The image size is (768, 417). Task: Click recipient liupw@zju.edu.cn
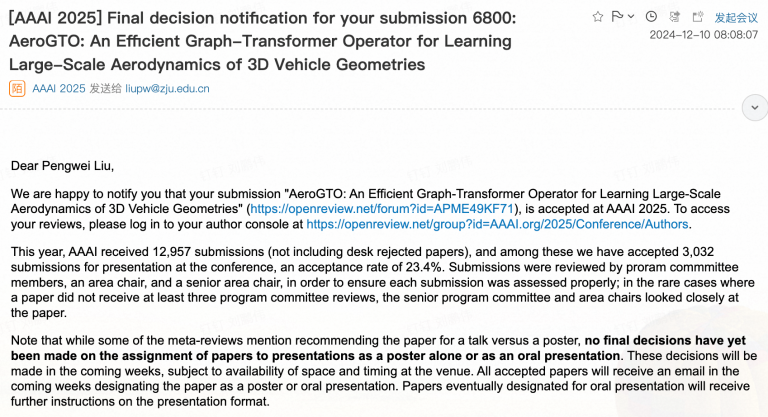[167, 89]
